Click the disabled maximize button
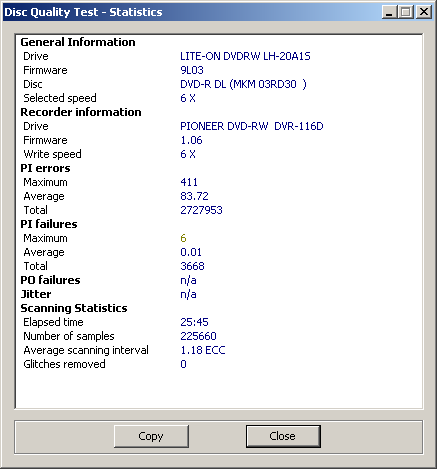Image resolution: width=437 pixels, height=469 pixels. (406, 12)
